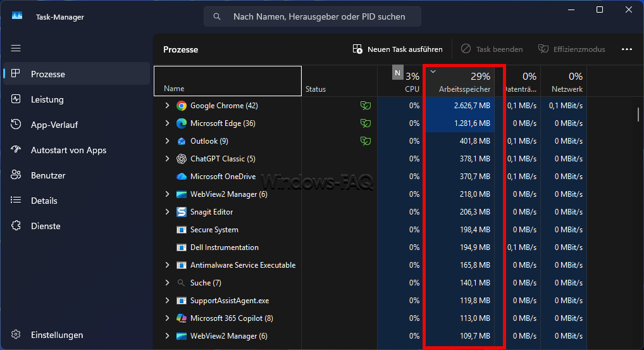Sort by the Status column header
644x350 pixels.
point(339,81)
